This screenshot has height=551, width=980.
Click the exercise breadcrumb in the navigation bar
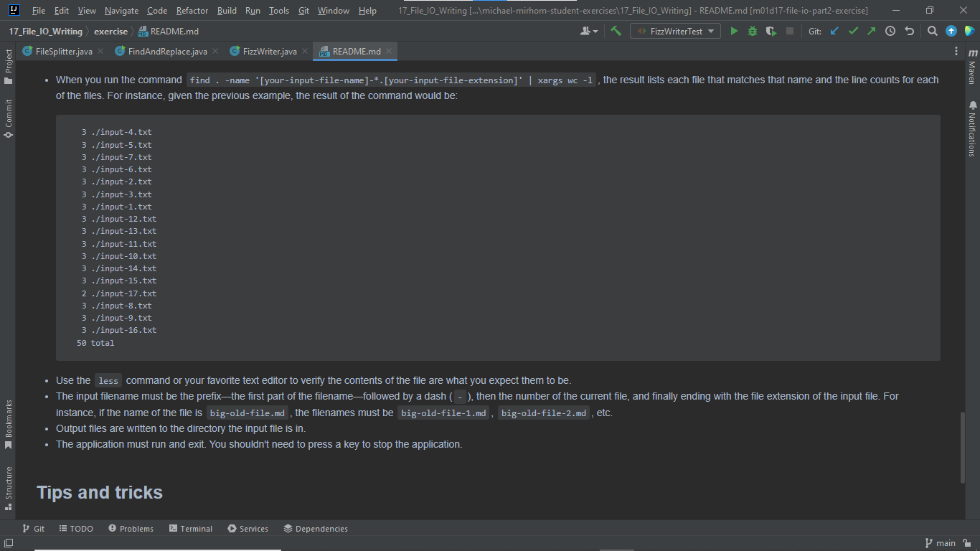pos(111,32)
